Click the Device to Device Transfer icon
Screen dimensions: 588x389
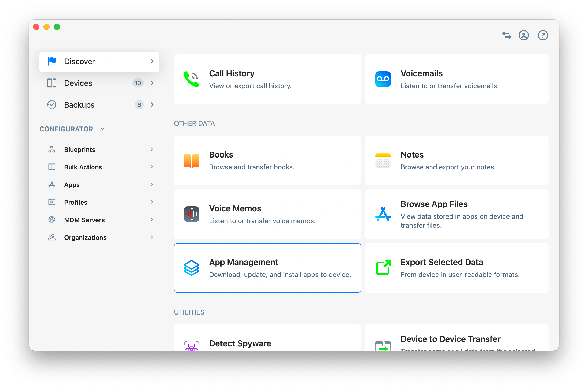click(383, 346)
